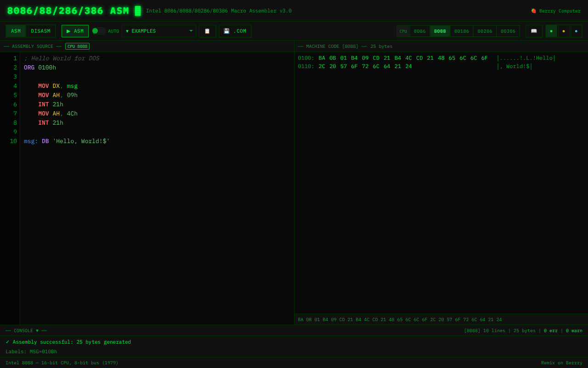
Task: Select the 80286 CPU option
Action: 485,31
